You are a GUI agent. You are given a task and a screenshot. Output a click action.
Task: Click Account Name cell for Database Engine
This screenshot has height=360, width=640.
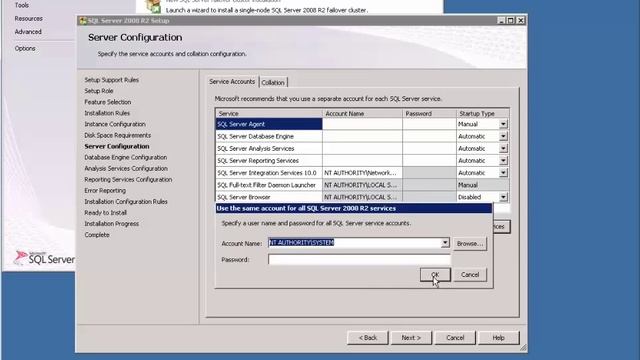click(x=362, y=136)
